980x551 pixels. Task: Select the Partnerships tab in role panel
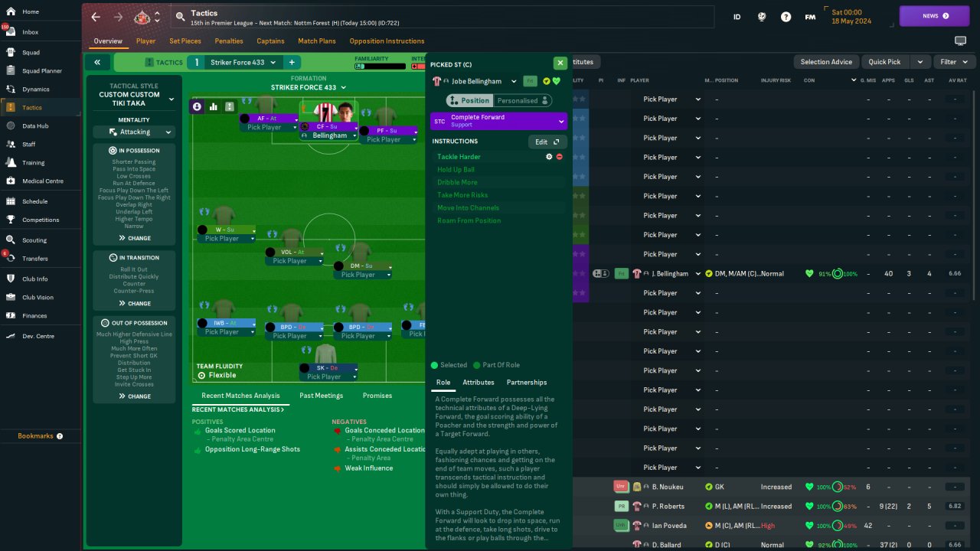tap(527, 383)
